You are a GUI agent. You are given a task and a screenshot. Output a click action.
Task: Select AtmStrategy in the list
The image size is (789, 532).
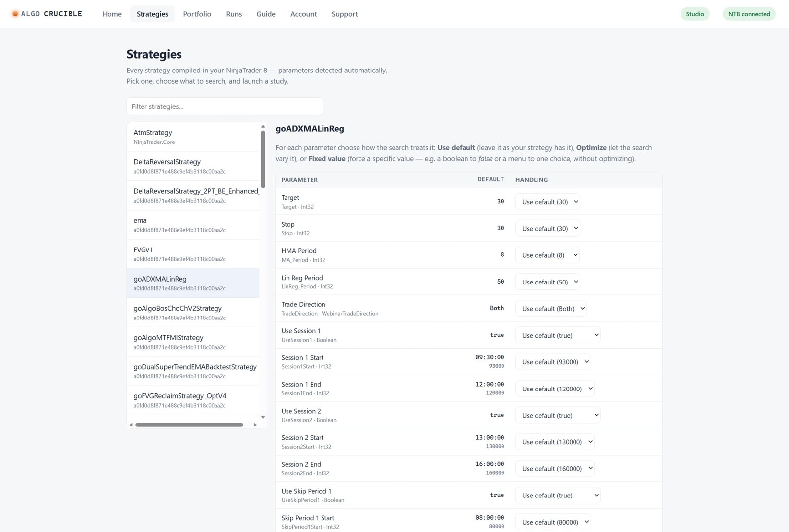[x=193, y=137]
